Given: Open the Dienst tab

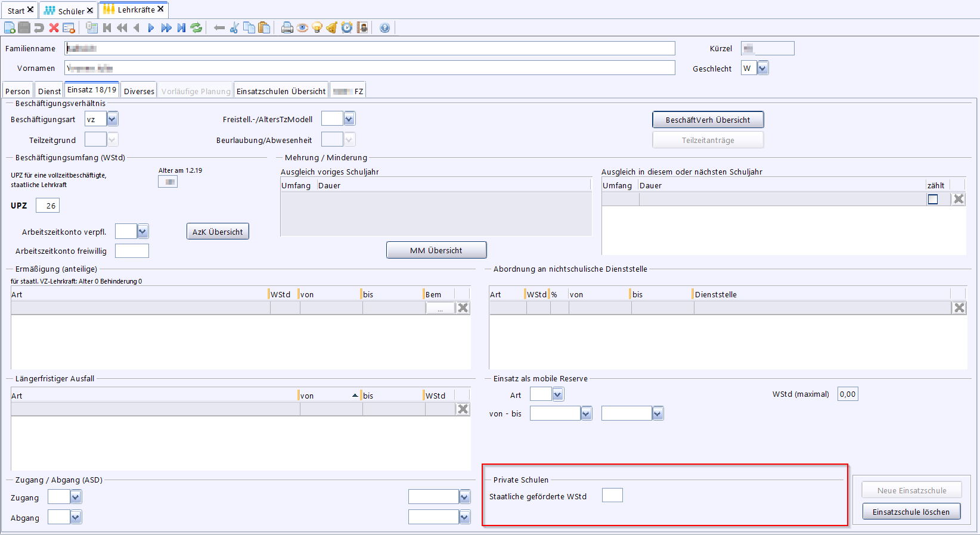Looking at the screenshot, I should point(49,91).
